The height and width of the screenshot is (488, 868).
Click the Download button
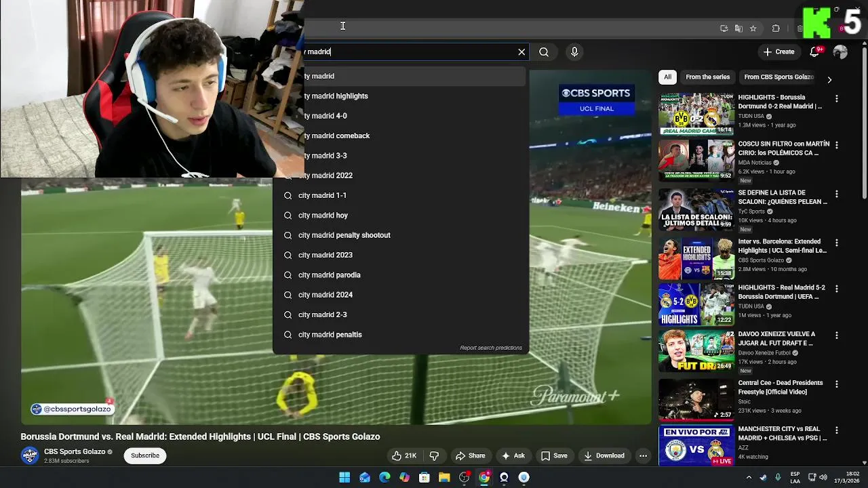(x=604, y=455)
